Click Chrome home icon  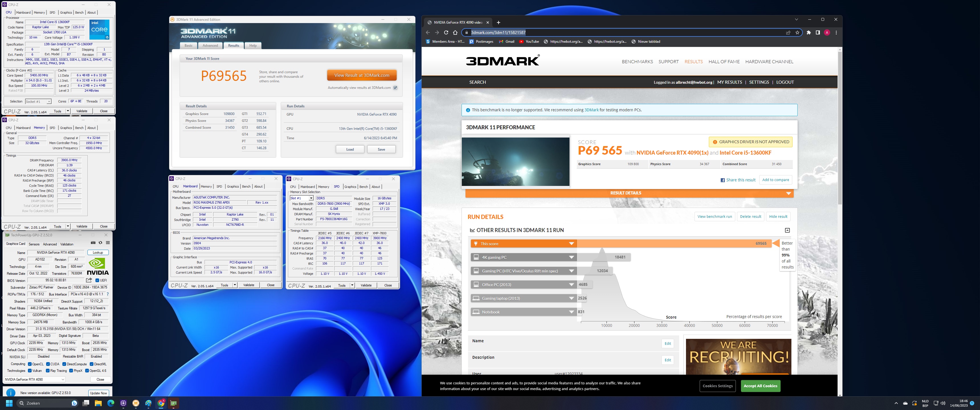(x=455, y=33)
